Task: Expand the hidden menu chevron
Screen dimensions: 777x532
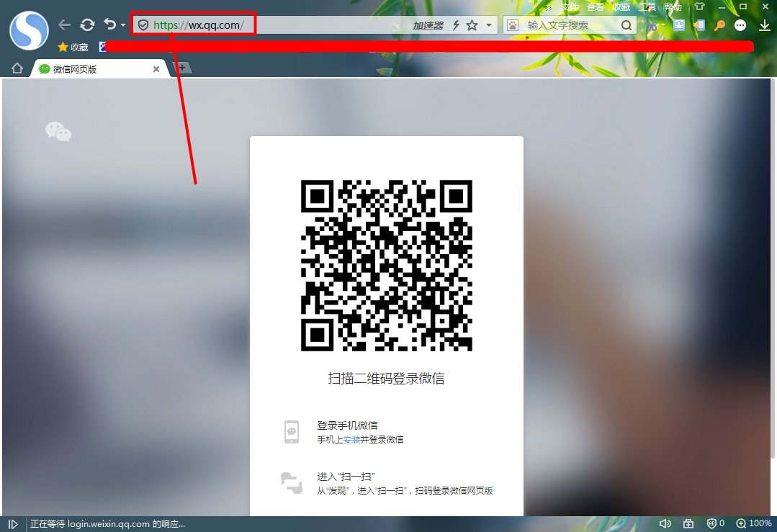Action: (549, 7)
